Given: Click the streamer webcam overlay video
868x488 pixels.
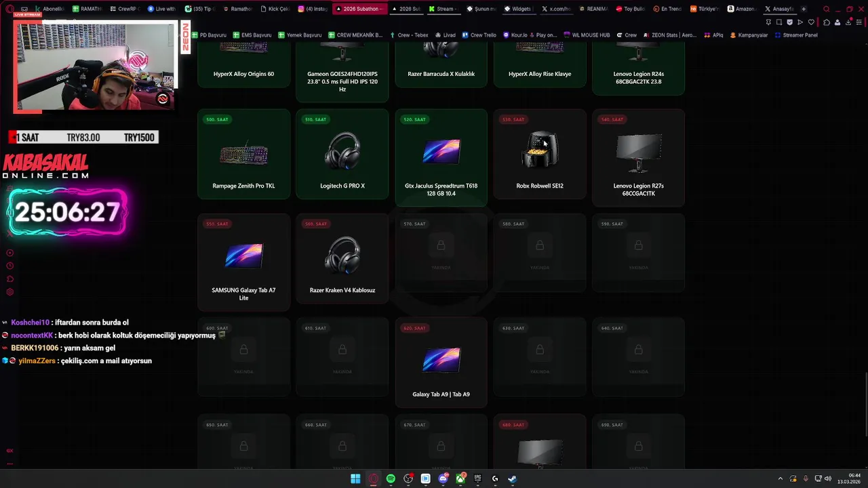Looking at the screenshot, I should click(95, 66).
